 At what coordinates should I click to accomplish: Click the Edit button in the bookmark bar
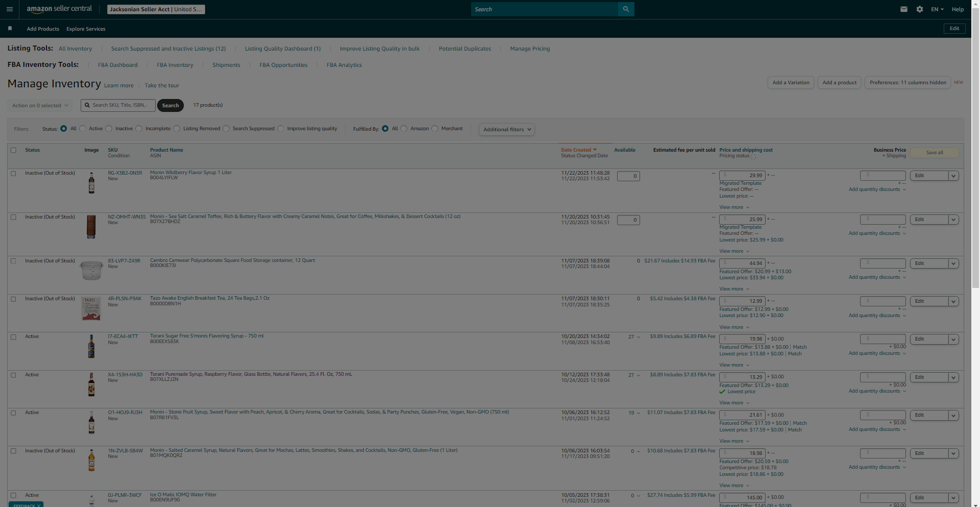(954, 29)
